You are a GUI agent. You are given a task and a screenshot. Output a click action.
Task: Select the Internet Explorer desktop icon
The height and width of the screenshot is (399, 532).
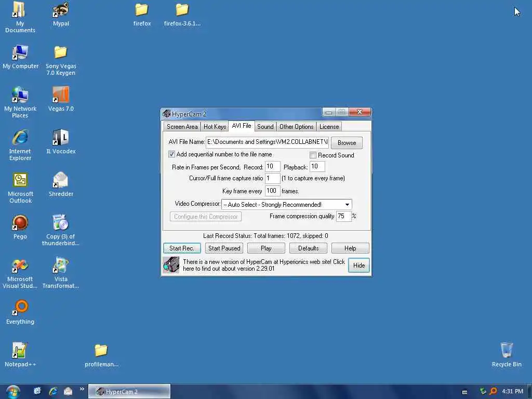20,145
